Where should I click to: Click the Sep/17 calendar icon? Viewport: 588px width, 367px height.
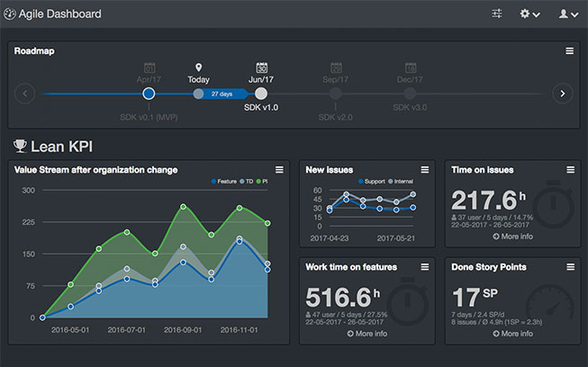coord(335,67)
